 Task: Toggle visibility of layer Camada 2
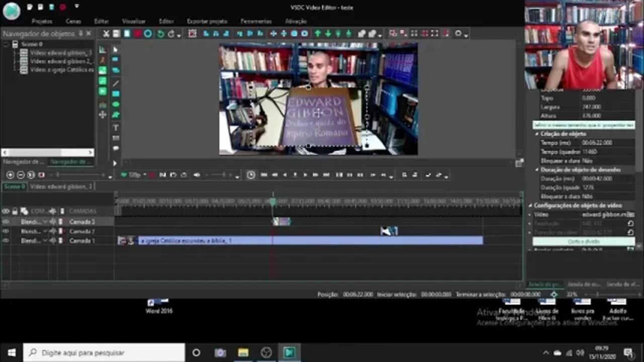coord(6,231)
